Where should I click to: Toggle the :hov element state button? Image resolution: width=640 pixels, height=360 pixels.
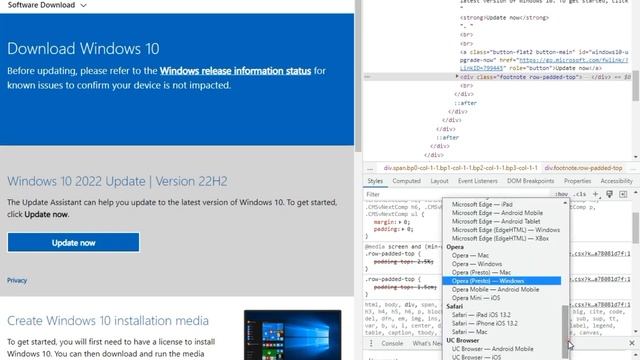pyautogui.click(x=561, y=194)
